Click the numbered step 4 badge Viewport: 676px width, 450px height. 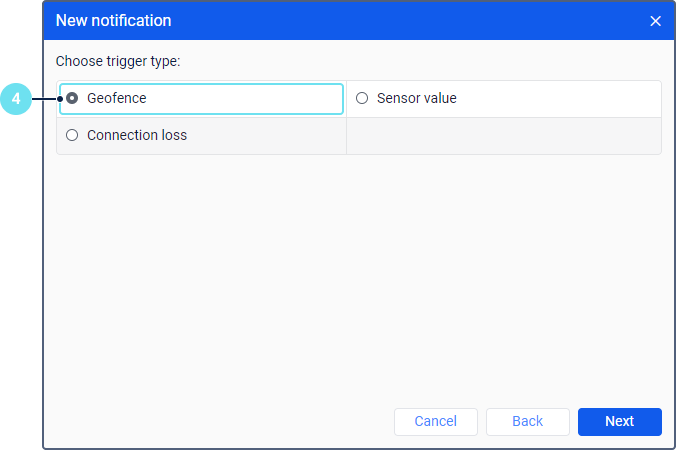coord(16,99)
